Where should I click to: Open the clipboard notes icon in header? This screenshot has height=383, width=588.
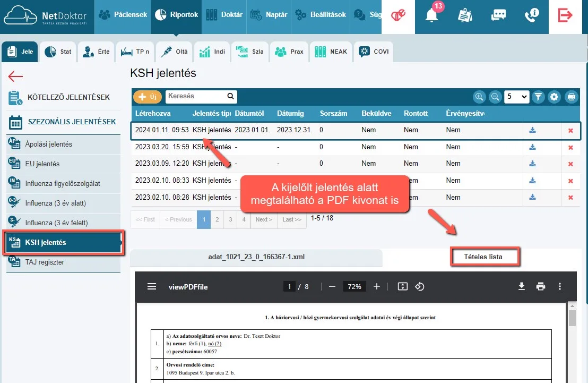pos(465,15)
